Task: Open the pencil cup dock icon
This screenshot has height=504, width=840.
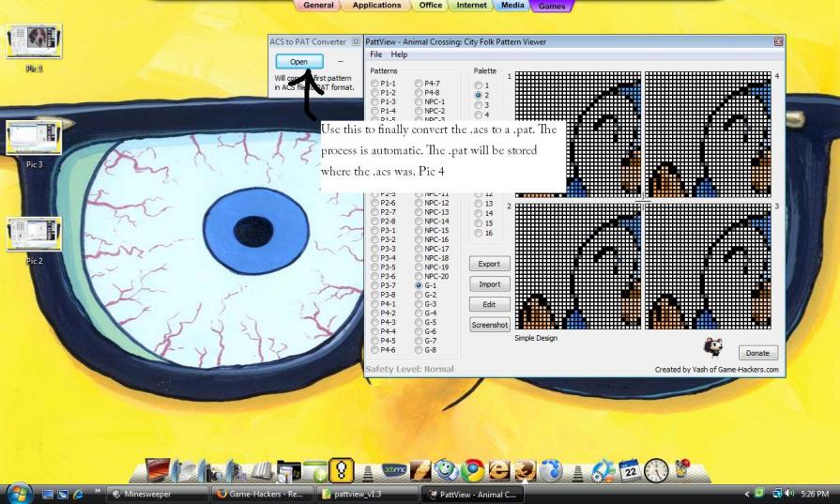Action: [682, 468]
